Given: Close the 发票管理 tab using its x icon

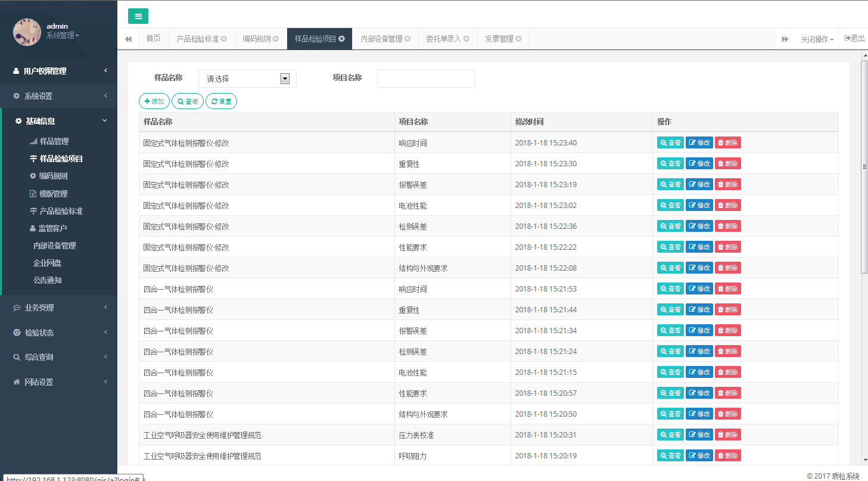Looking at the screenshot, I should click(x=518, y=39).
